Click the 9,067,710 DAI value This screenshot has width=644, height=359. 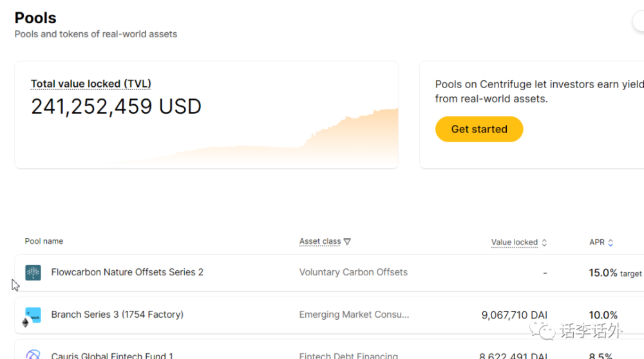(x=514, y=315)
